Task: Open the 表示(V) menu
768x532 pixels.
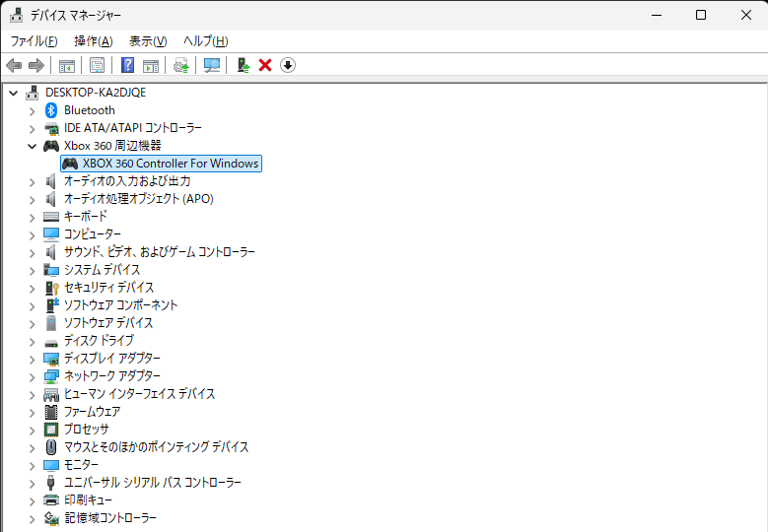Action: coord(148,40)
